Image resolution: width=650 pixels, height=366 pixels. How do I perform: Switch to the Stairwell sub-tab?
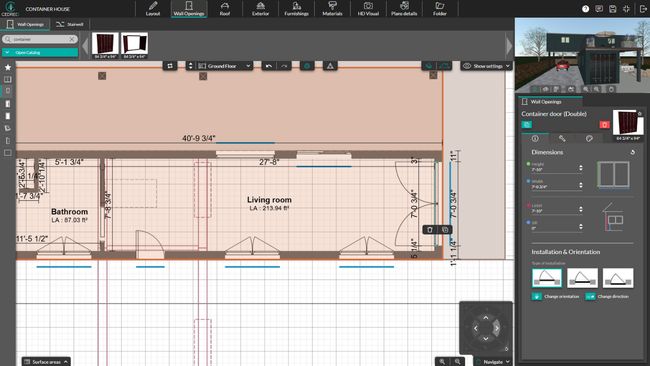tap(70, 24)
